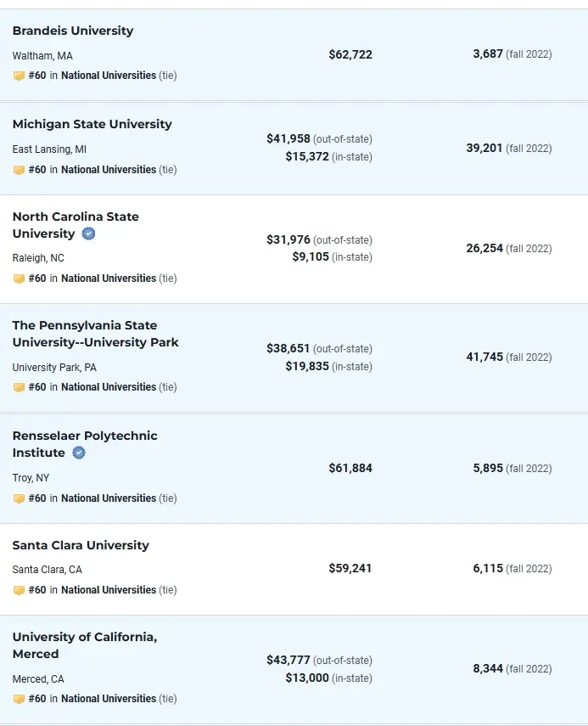Viewport: 588px width, 726px height.
Task: Click ranking badge icon under Brandeis University
Action: (19, 76)
